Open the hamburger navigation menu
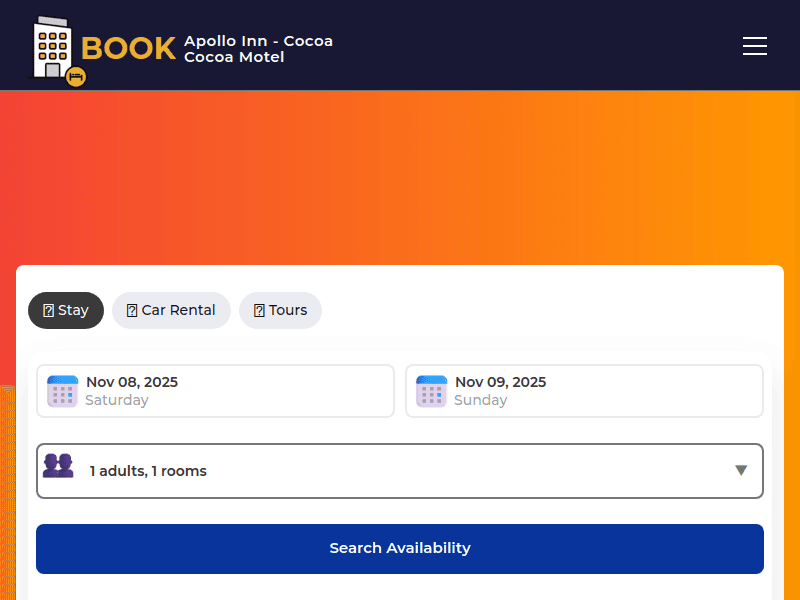This screenshot has height=600, width=800. point(755,46)
